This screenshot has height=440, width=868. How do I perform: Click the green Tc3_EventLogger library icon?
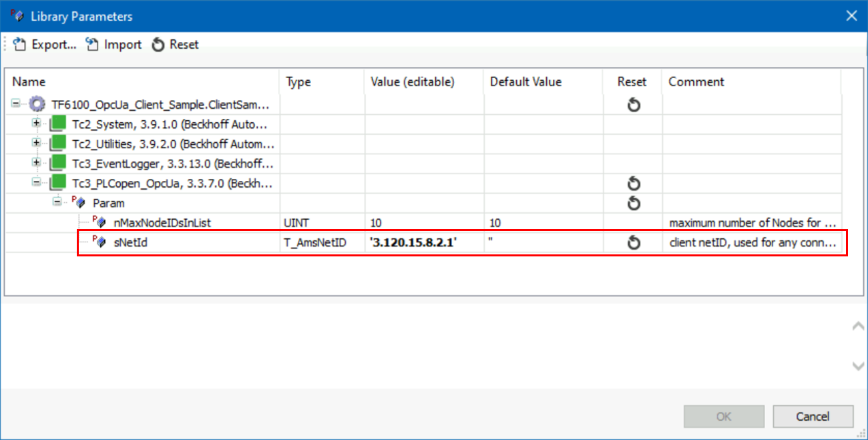pos(59,164)
